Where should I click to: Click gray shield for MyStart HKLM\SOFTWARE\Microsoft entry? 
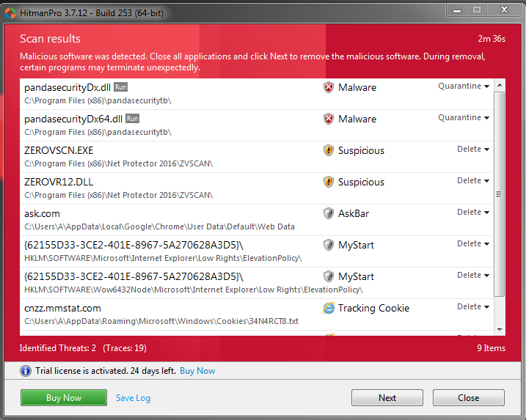point(329,245)
